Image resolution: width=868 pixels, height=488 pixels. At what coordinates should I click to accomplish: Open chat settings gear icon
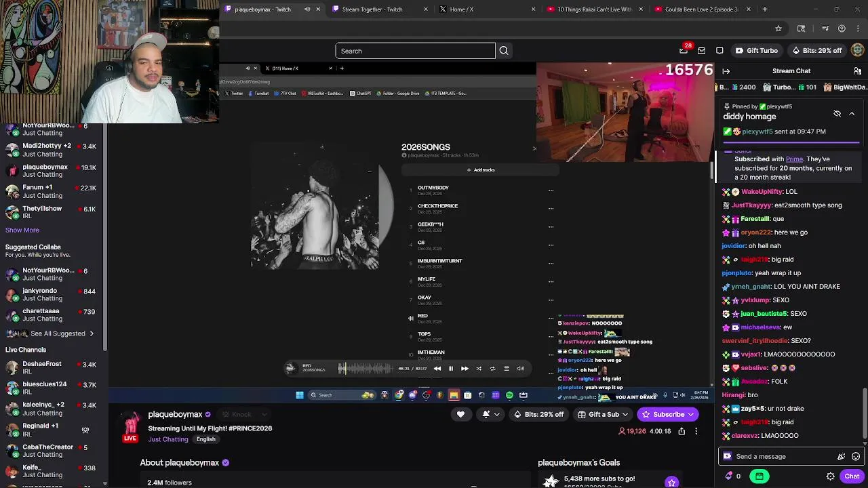coord(830,476)
